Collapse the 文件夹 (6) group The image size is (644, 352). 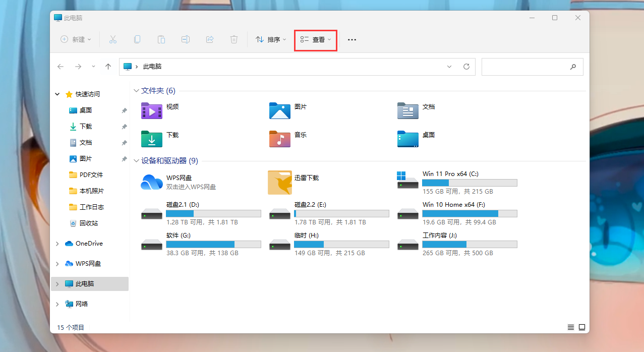136,91
